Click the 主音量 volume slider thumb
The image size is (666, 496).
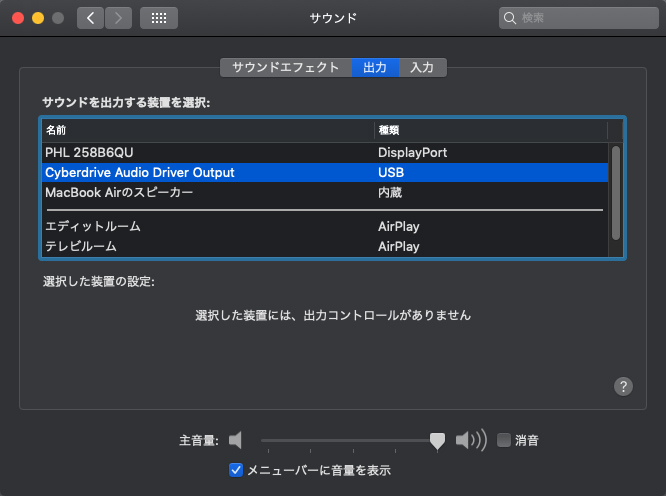pos(437,441)
